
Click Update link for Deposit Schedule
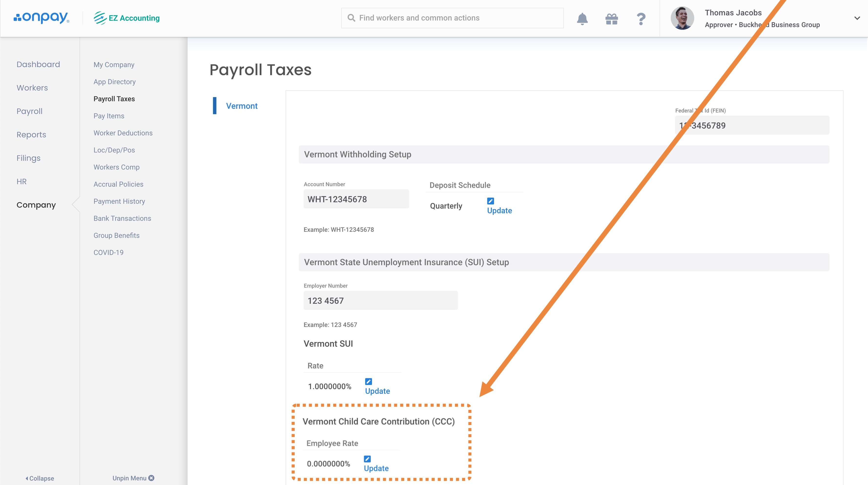click(499, 211)
